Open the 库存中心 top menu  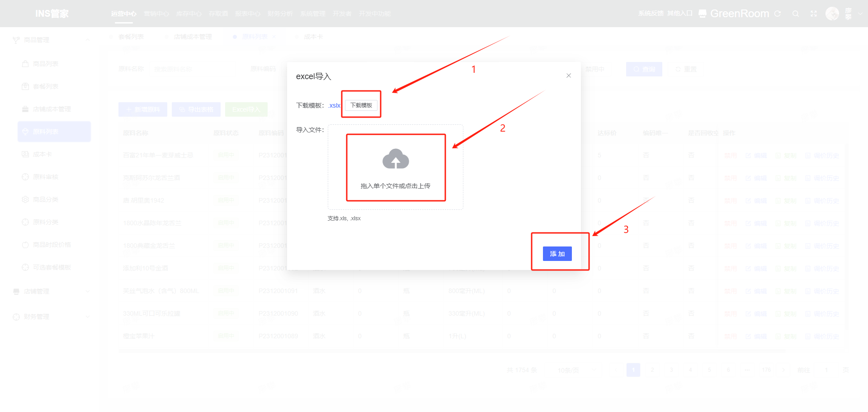[x=189, y=14]
